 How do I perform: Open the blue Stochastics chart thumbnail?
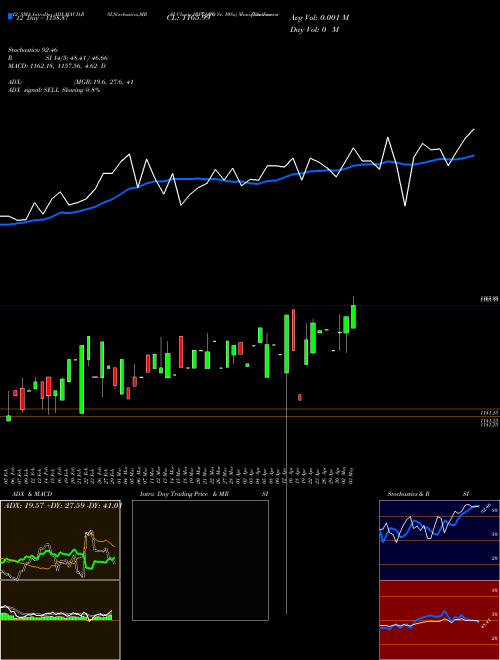[x=439, y=540]
